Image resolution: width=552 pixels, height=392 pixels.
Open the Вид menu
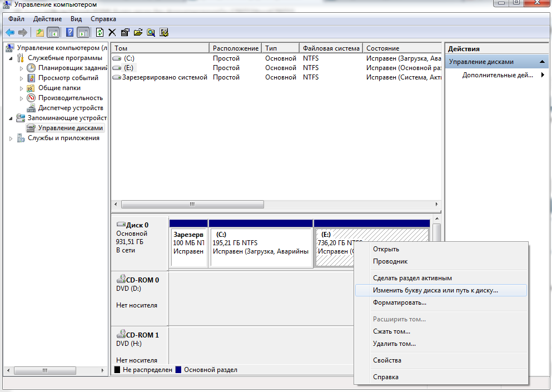pos(76,19)
